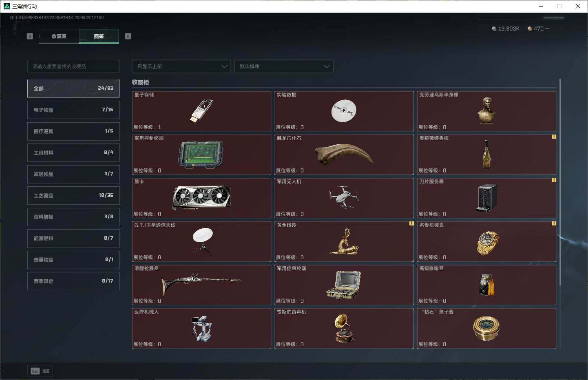The image size is (588, 380).
Task: Select the 名贵机械表 gold watch icon
Action: (488, 243)
